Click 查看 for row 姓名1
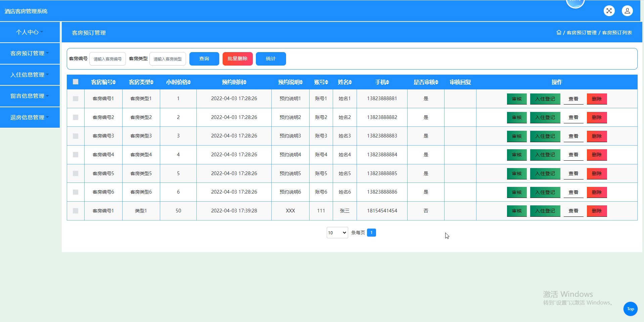 click(x=573, y=99)
